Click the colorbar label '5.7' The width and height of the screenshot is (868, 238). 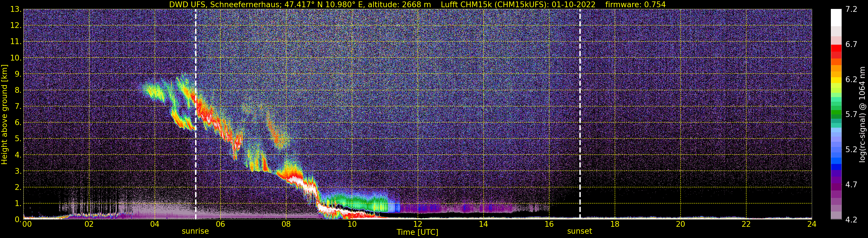851,115
